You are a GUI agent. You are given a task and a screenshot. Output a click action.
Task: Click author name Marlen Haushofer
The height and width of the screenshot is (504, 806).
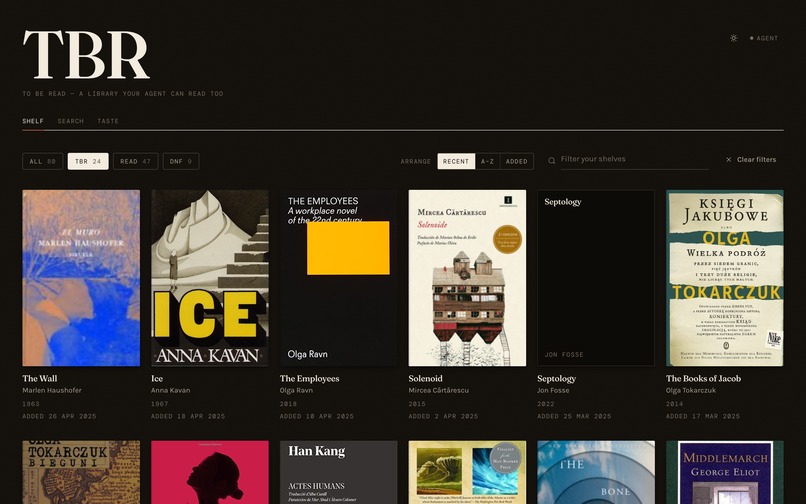point(52,390)
